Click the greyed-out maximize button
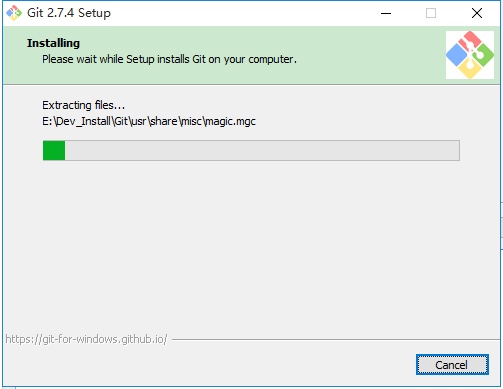 [x=431, y=13]
